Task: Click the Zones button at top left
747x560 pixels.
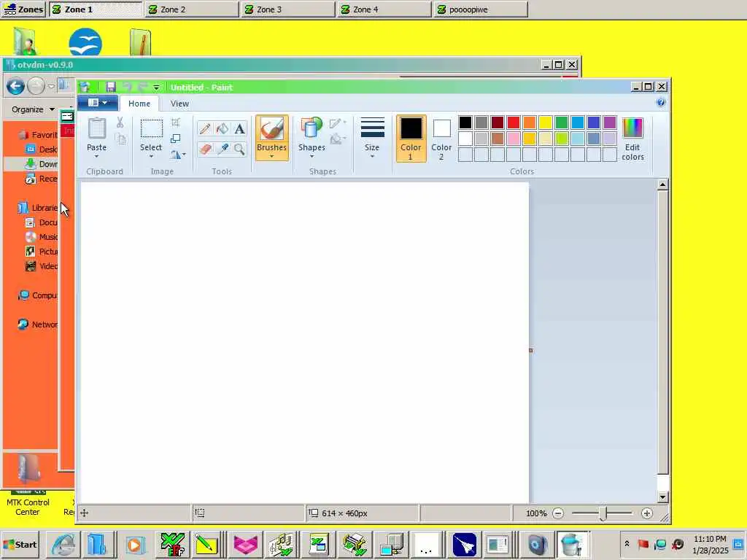Action: [x=23, y=9]
